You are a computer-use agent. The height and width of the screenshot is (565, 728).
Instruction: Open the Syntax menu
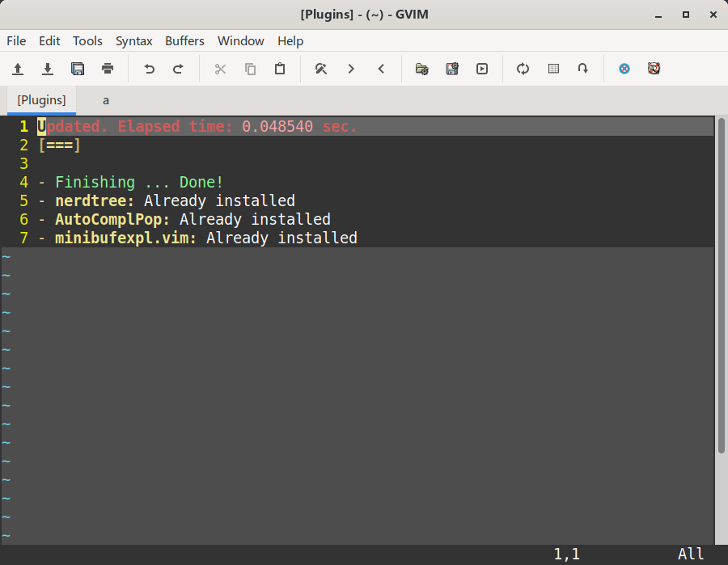[133, 41]
